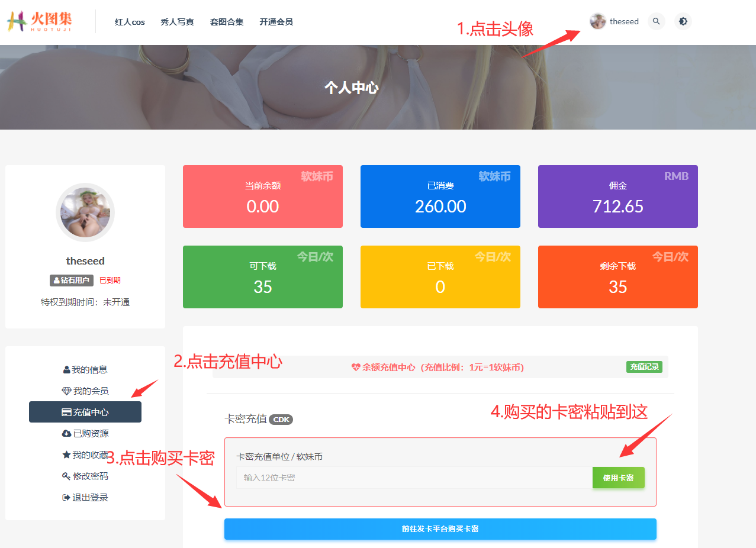Open the 开通会员 membership page
756x548 pixels.
(x=276, y=22)
